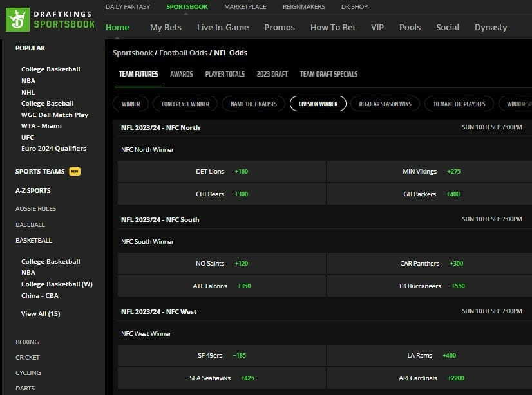Bet on LA Rams +400
This screenshot has width=532, height=395.
430,356
